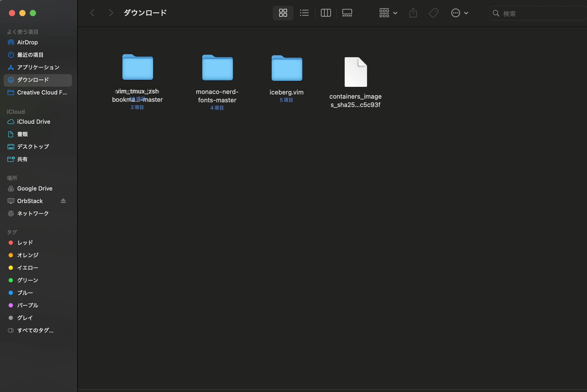Eject the OrbStack volume

(63, 201)
